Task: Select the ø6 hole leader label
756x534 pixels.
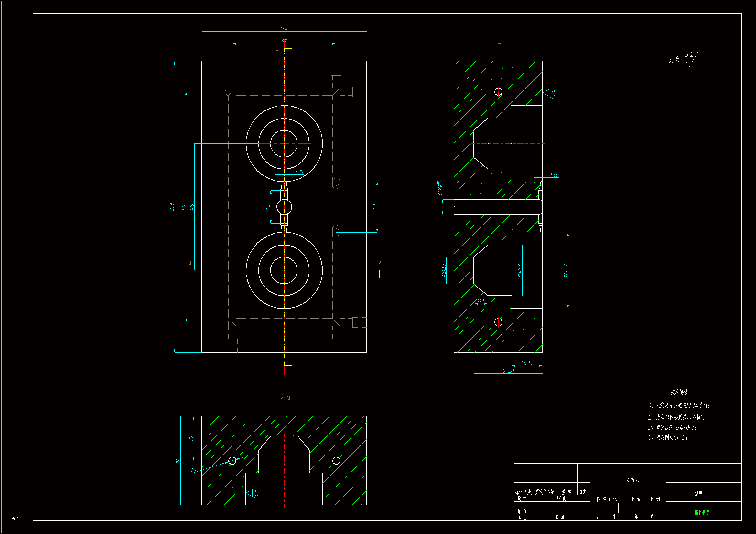Action: click(x=193, y=470)
